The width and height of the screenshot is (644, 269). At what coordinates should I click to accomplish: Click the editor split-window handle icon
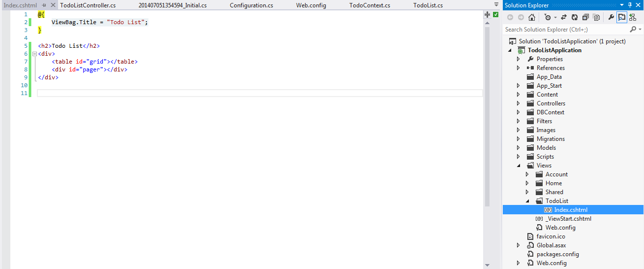pyautogui.click(x=487, y=15)
